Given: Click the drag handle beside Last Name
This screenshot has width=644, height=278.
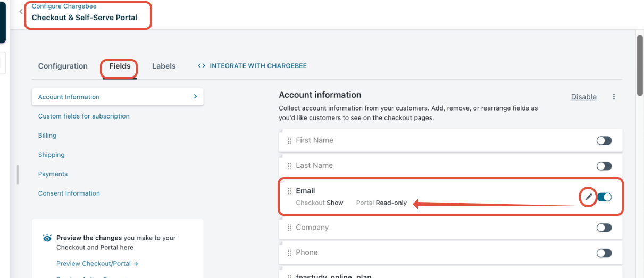Looking at the screenshot, I should click(x=290, y=165).
